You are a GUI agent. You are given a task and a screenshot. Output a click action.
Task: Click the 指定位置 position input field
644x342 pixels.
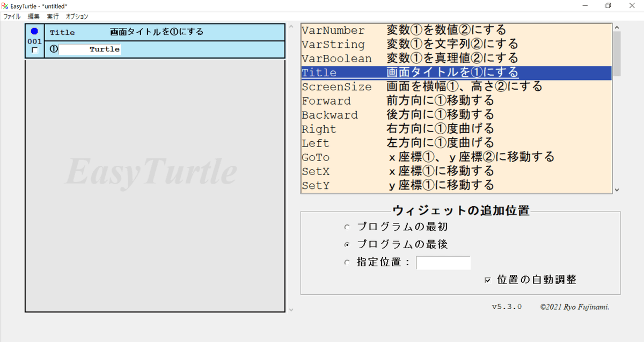coord(443,263)
